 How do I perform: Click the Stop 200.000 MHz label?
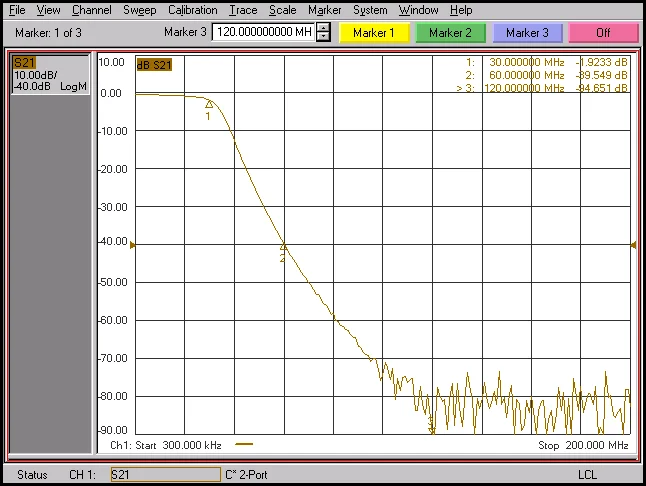pyautogui.click(x=583, y=445)
